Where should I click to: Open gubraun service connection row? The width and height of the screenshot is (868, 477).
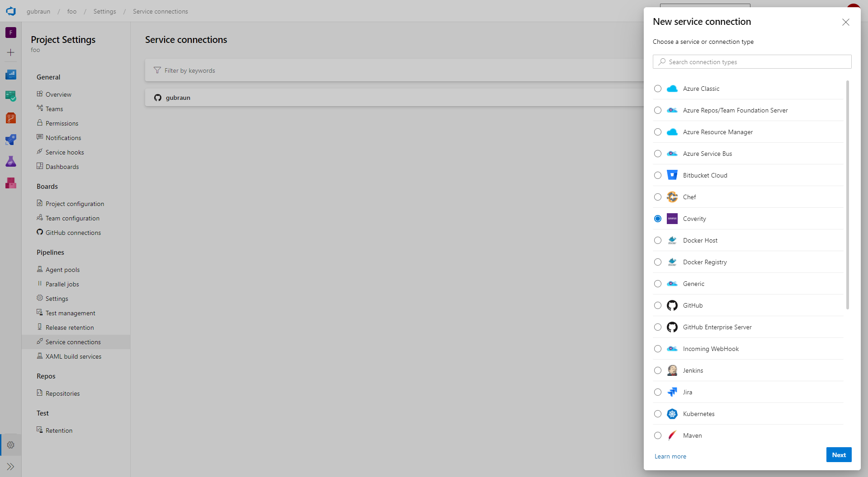(x=394, y=98)
